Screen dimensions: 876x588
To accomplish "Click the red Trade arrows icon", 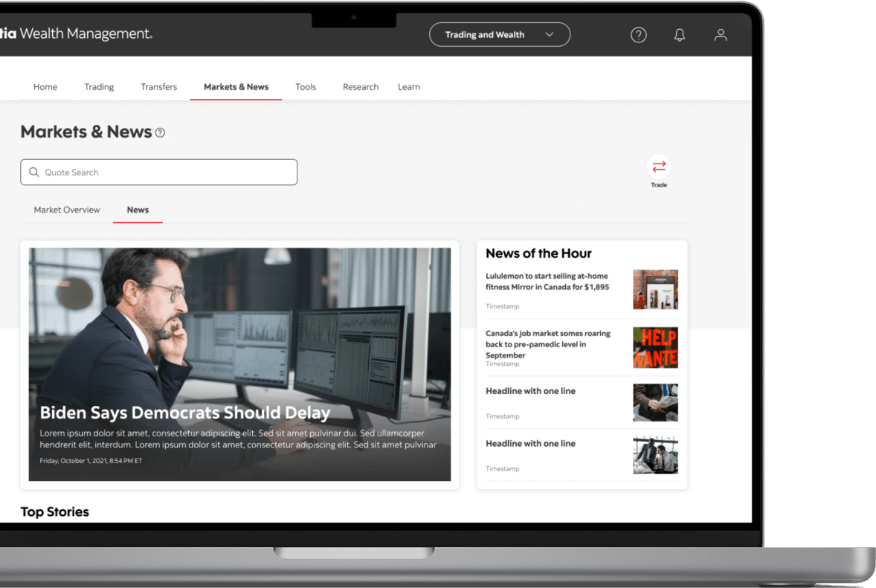I will 659,167.
